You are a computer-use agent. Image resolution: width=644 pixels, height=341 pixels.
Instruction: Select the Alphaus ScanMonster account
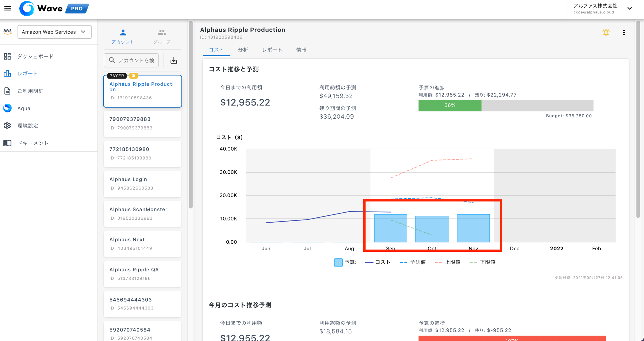(142, 213)
